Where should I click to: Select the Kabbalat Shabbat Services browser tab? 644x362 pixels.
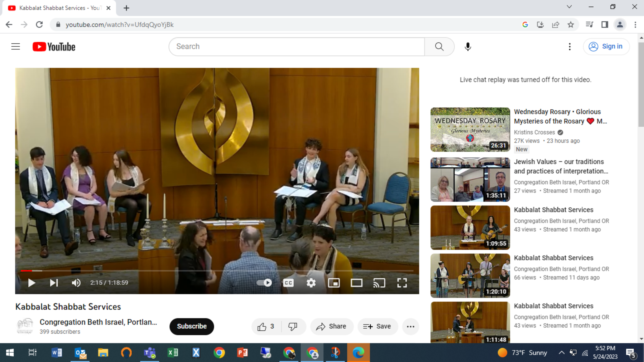(59, 8)
